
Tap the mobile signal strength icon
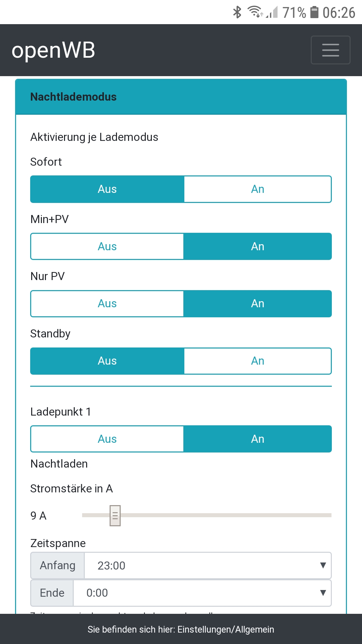pos(272,13)
